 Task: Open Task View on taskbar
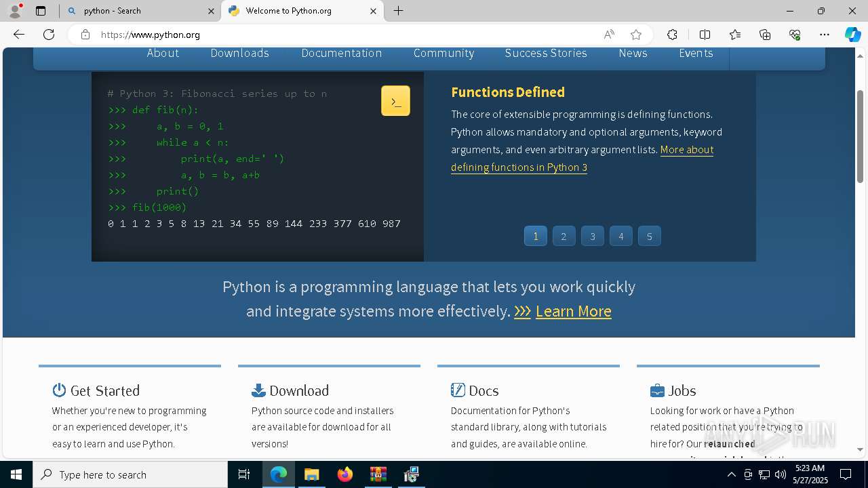(244, 474)
